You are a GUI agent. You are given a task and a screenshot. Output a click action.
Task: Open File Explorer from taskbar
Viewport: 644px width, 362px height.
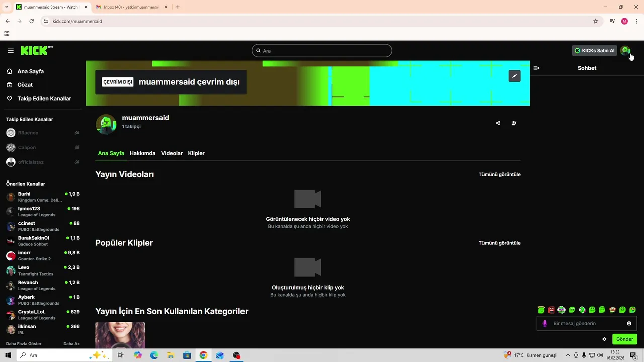point(170,355)
